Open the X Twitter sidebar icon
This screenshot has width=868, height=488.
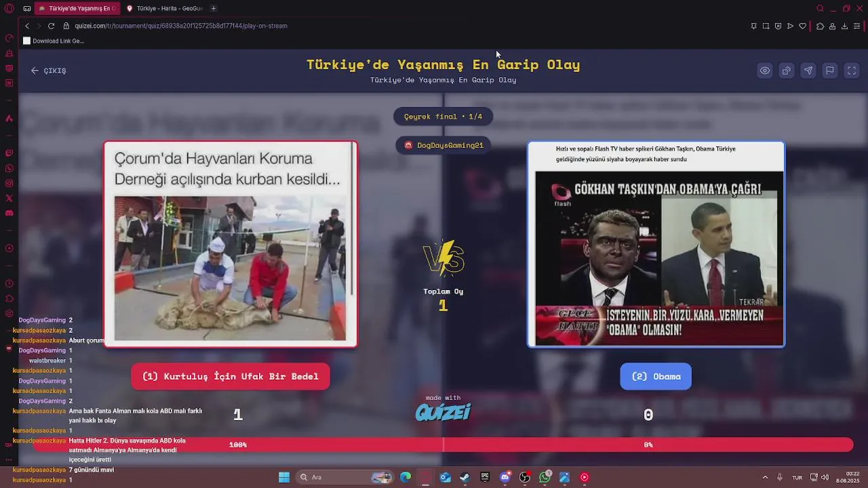click(x=9, y=198)
